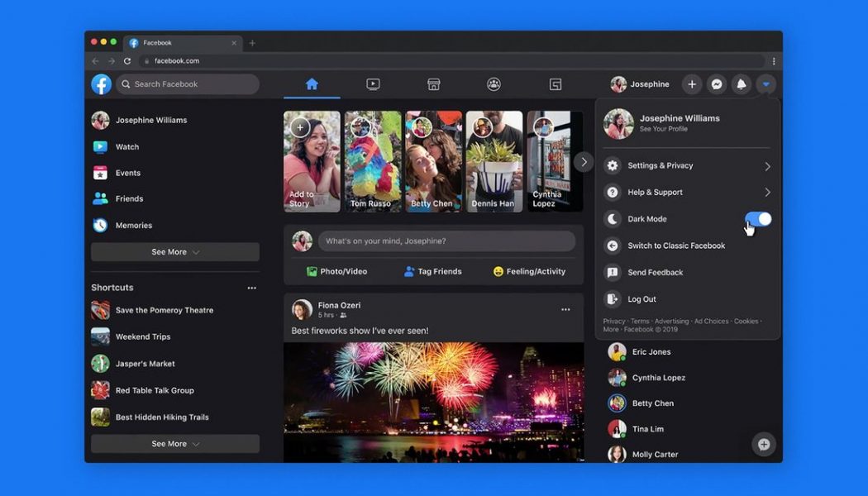
Task: Toggle Dark Mode off
Action: click(x=758, y=218)
